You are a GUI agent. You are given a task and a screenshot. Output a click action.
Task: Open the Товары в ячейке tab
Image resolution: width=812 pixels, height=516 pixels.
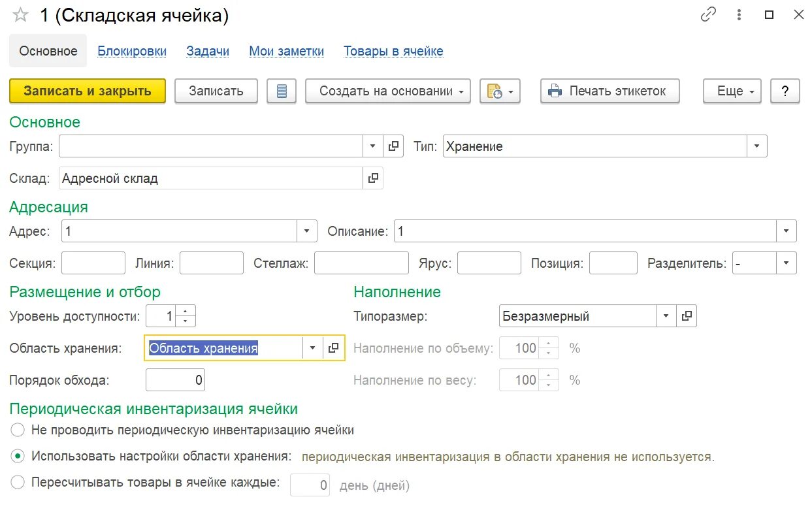[393, 51]
